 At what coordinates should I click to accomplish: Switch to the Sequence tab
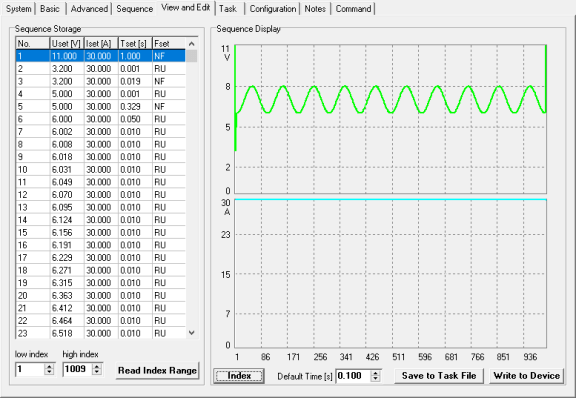[134, 8]
